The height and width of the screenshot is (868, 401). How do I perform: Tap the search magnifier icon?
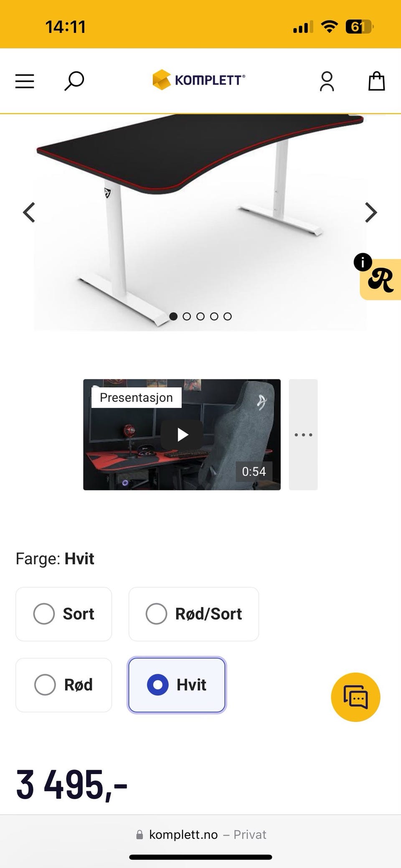coord(74,81)
